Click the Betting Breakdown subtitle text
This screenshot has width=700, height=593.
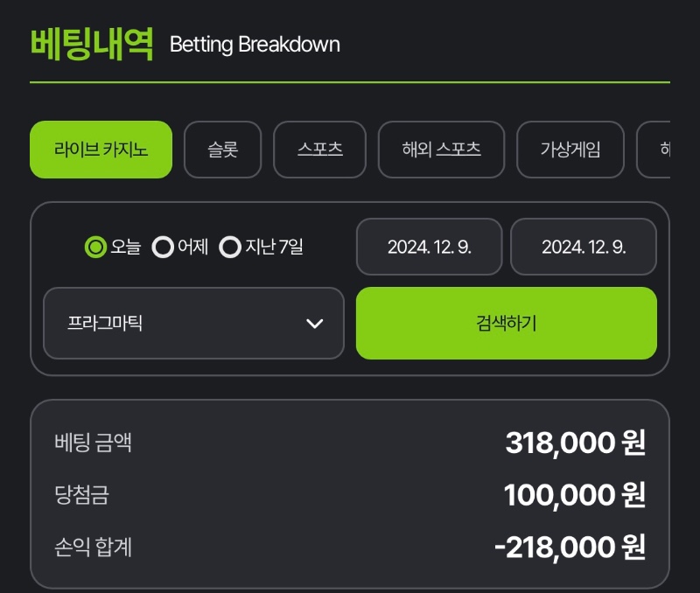(255, 45)
